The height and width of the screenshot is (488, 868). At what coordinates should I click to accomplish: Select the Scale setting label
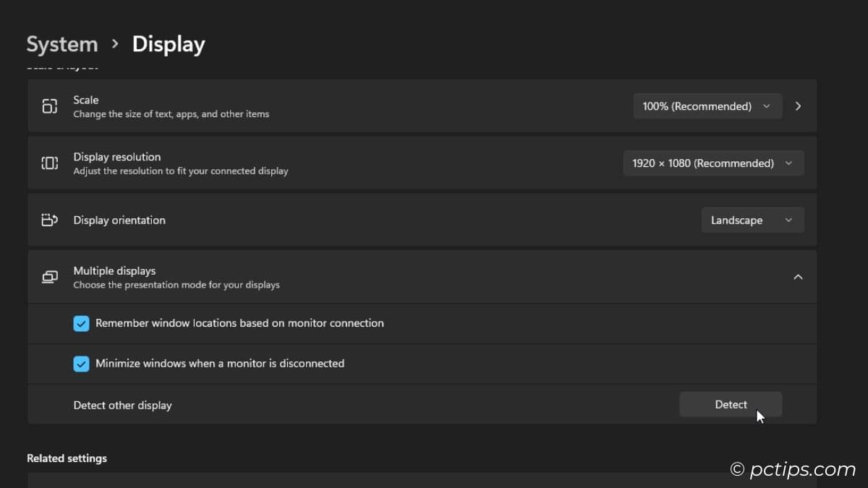pyautogui.click(x=86, y=100)
